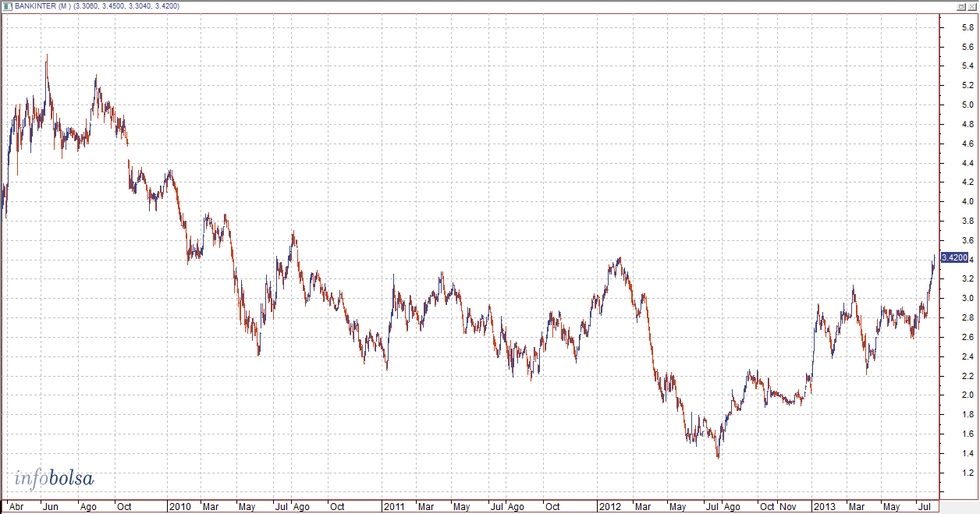Click the 5.8 value on price axis

(967, 28)
